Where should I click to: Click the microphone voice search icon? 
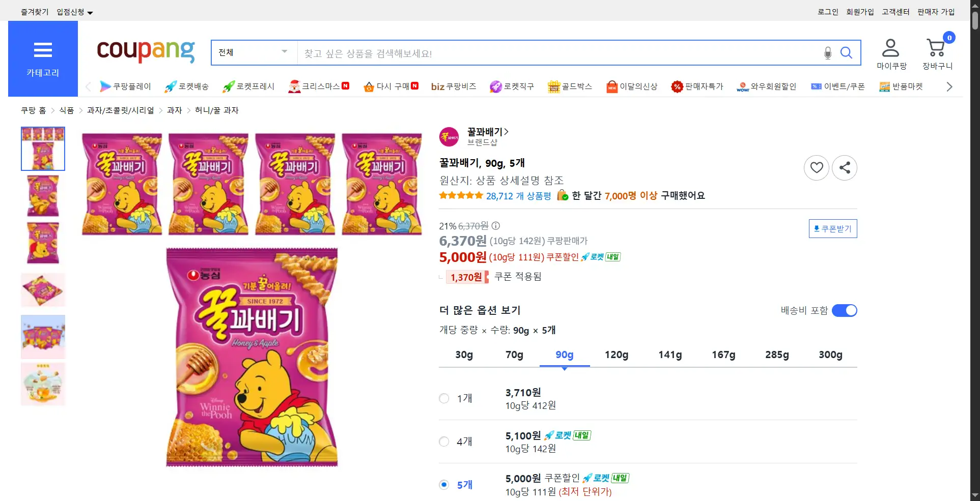tap(828, 53)
